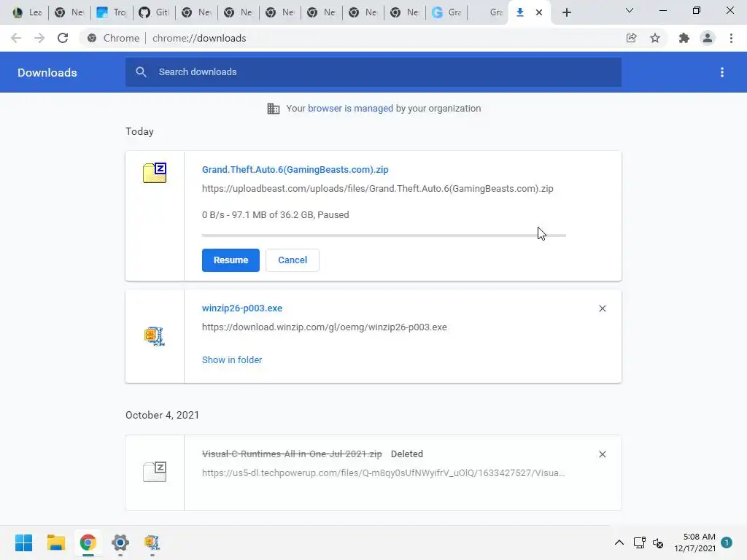This screenshot has height=560, width=747.
Task: Click the WinZip installer file icon
Action: coord(155,336)
